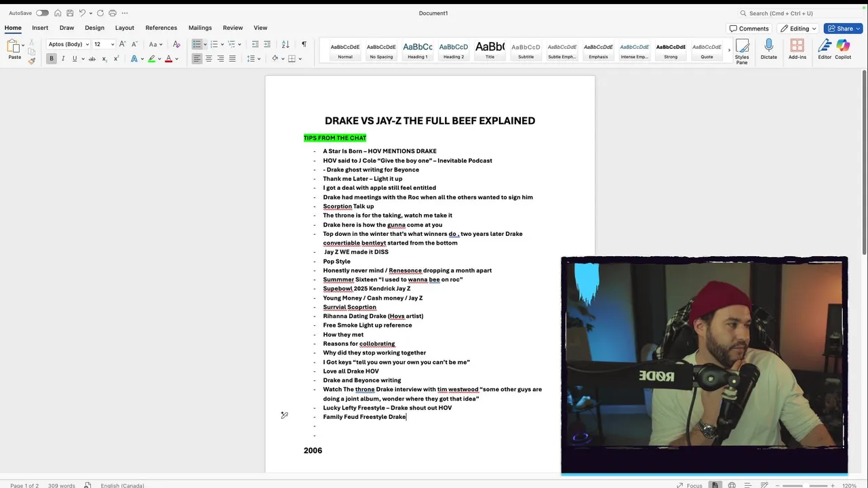Expand the multilevel list dropdown
This screenshot has height=488, width=868.
pyautogui.click(x=239, y=45)
